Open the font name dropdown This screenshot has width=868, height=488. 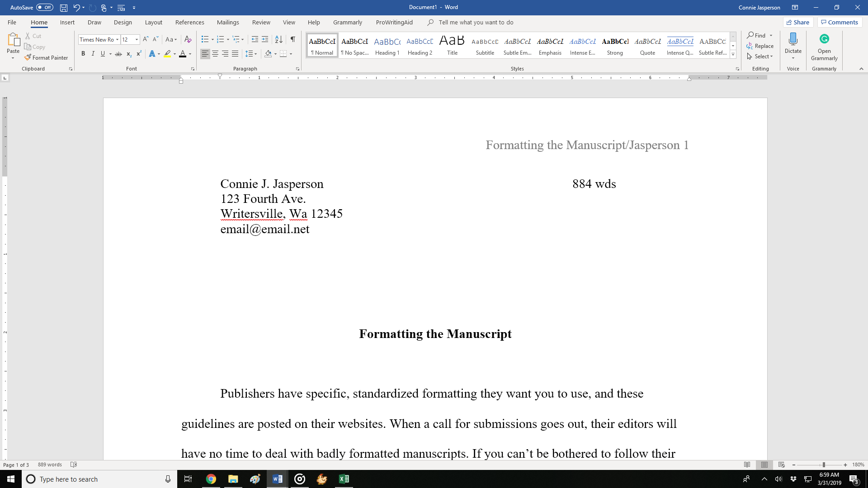click(x=117, y=39)
